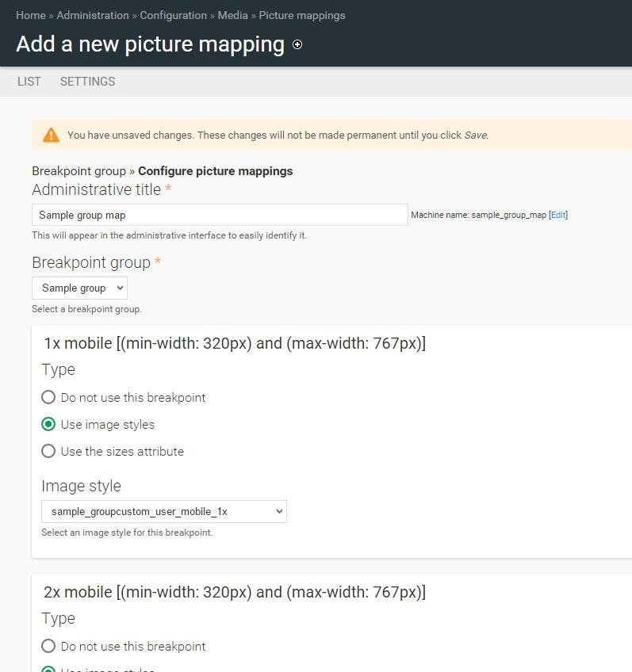Select 'Use the sizes attribute' for 1x mobile
Image resolution: width=632 pixels, height=672 pixels.
point(48,452)
